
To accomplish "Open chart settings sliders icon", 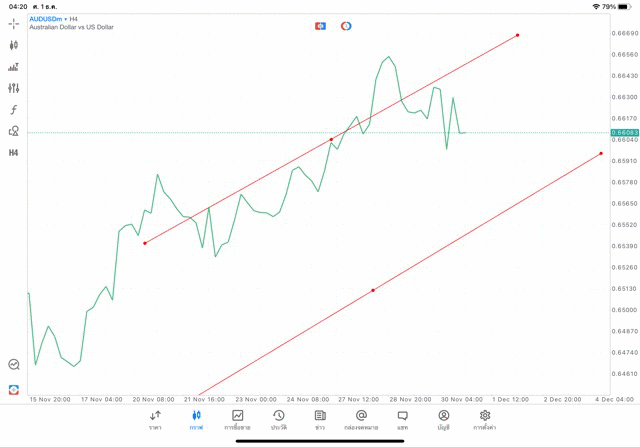I will [x=14, y=88].
